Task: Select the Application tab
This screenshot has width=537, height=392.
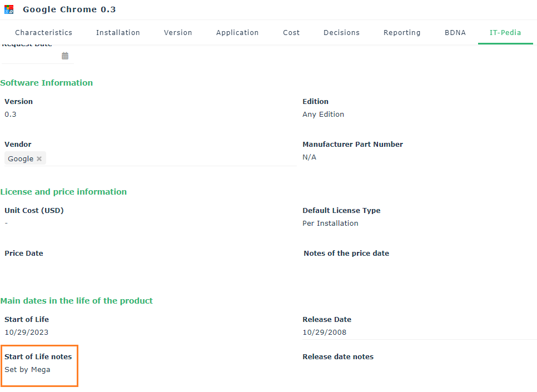Action: click(237, 33)
